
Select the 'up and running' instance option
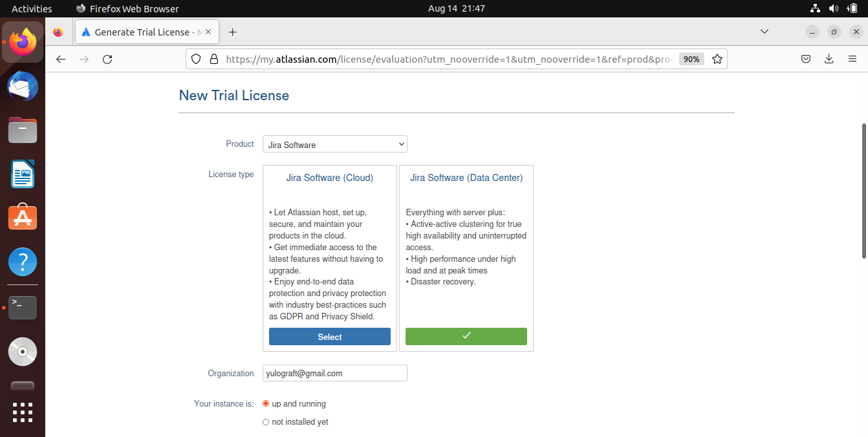pos(266,403)
